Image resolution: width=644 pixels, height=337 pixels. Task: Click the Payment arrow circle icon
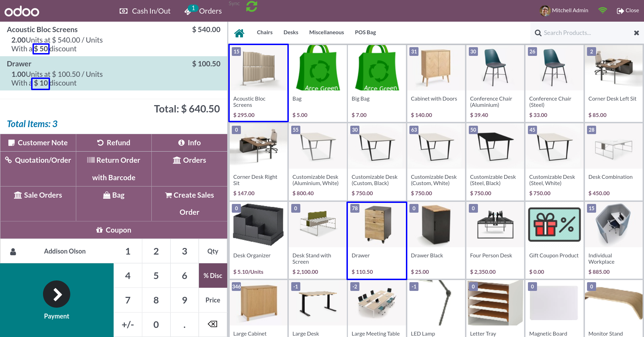point(57,294)
